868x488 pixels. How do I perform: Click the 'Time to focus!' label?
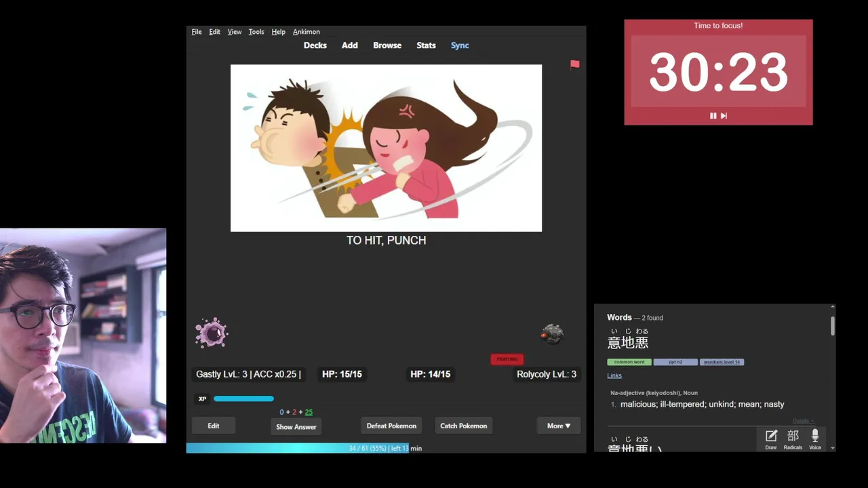point(718,26)
